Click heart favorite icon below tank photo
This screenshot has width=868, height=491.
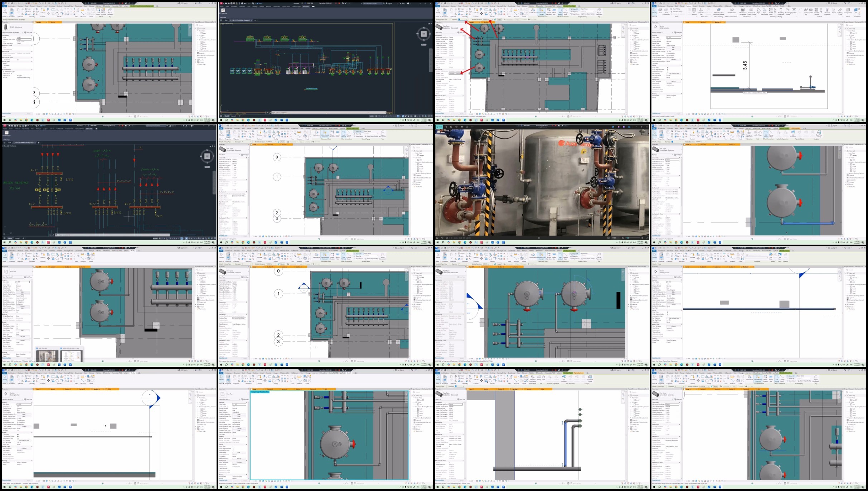click(442, 238)
